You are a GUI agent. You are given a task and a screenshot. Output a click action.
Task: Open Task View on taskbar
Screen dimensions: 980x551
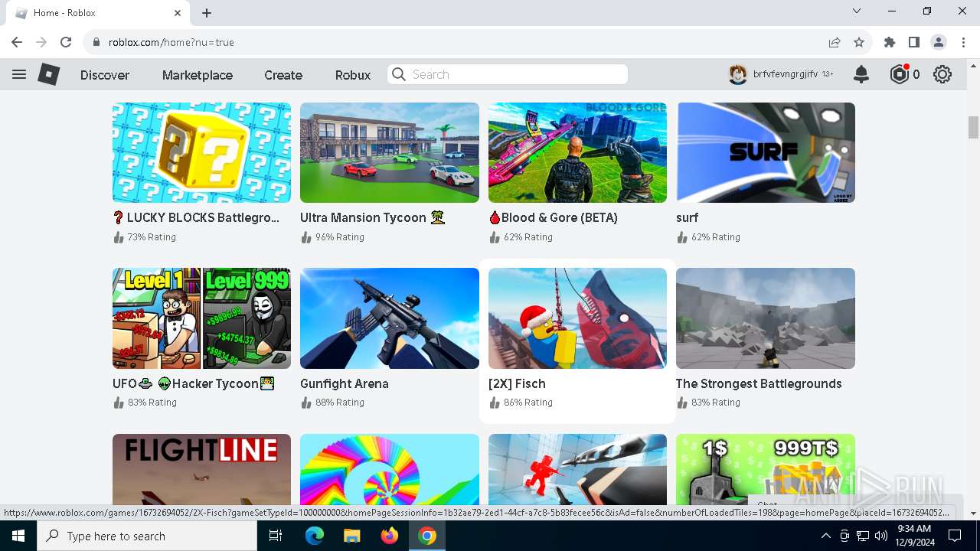(276, 536)
